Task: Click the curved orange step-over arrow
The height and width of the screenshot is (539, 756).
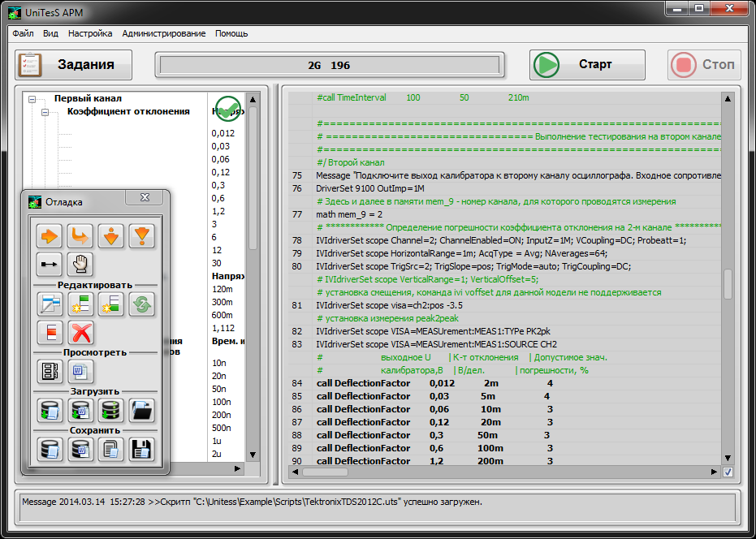Action: (79, 236)
